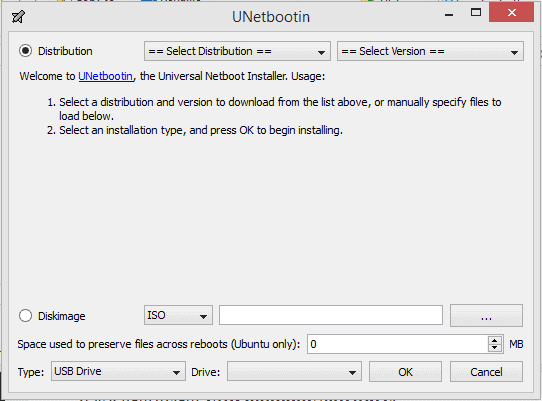Click the UNetbootin app icon in title bar
542x401 pixels.
pos(18,17)
